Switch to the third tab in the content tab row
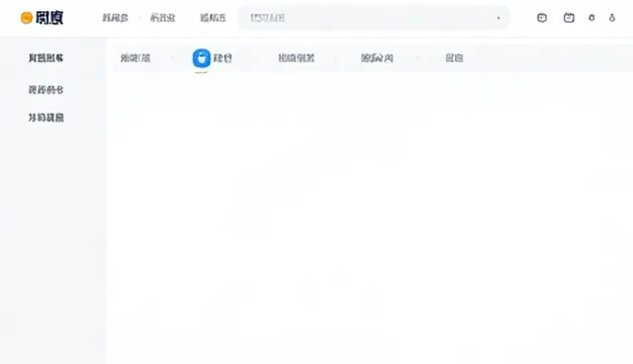Screen dimensions: 633x364 coord(296,58)
